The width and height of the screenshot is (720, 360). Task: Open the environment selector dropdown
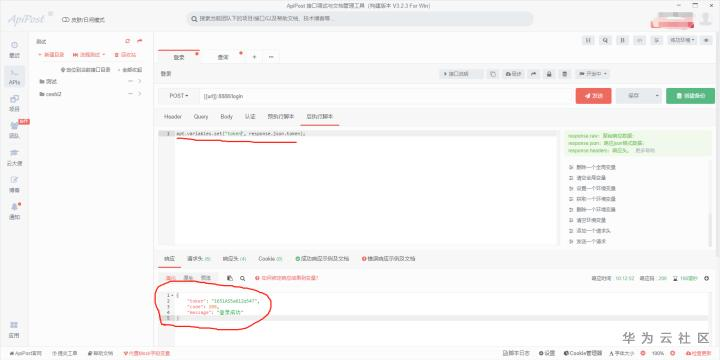(682, 40)
